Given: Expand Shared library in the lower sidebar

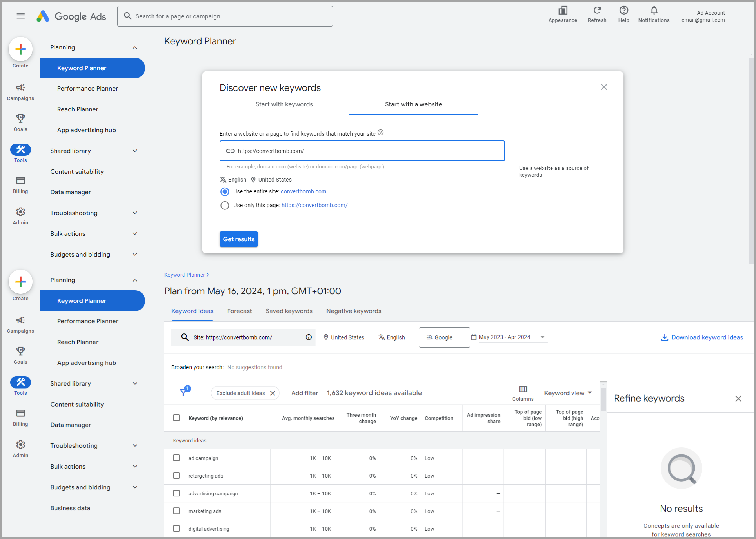Looking at the screenshot, I should [135, 384].
